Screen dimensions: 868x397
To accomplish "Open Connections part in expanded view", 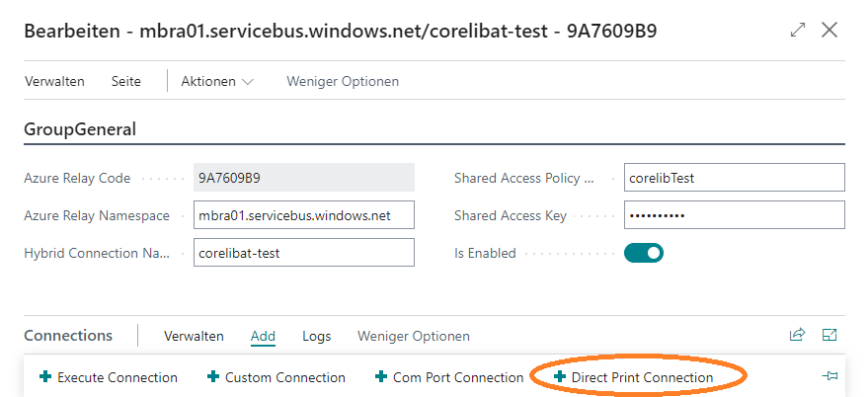I will coord(829,336).
